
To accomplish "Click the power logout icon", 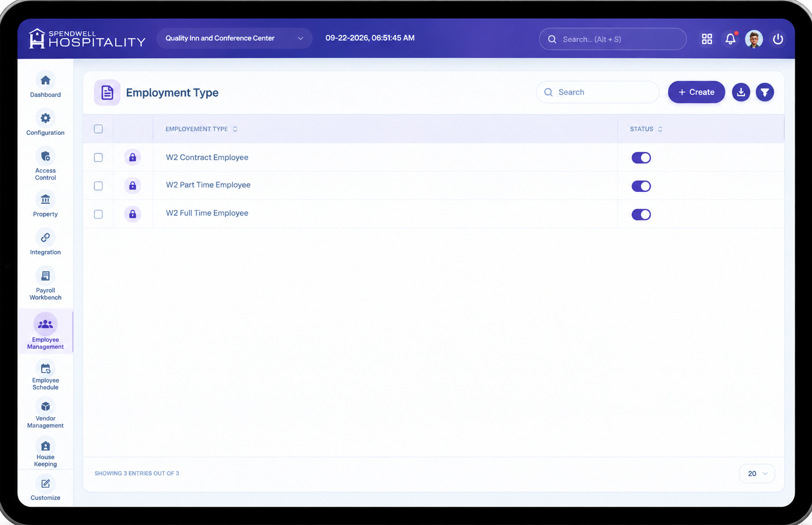I will click(778, 39).
